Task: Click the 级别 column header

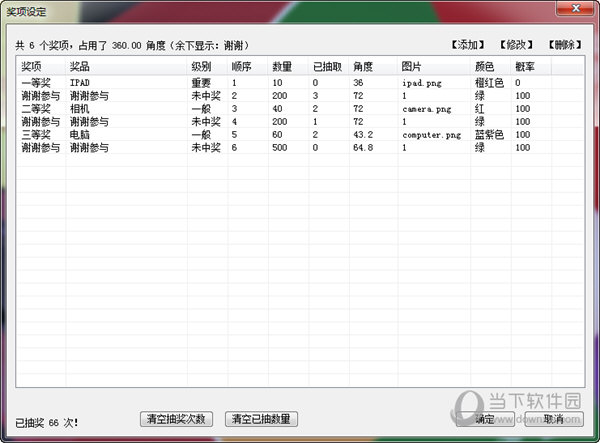Action: click(207, 67)
